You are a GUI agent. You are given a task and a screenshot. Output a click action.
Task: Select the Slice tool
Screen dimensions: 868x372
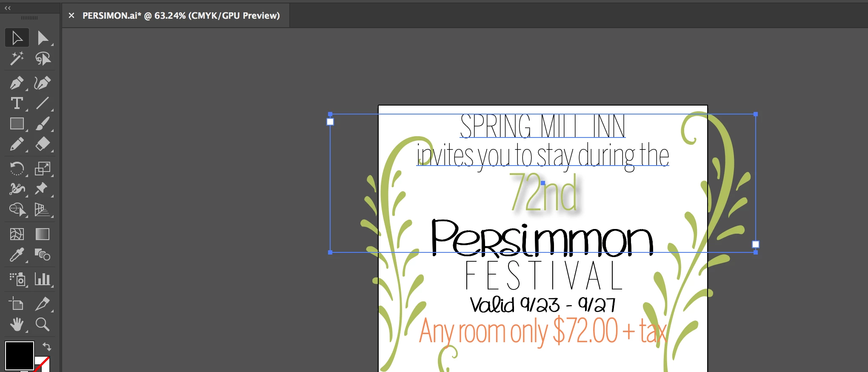tap(43, 304)
